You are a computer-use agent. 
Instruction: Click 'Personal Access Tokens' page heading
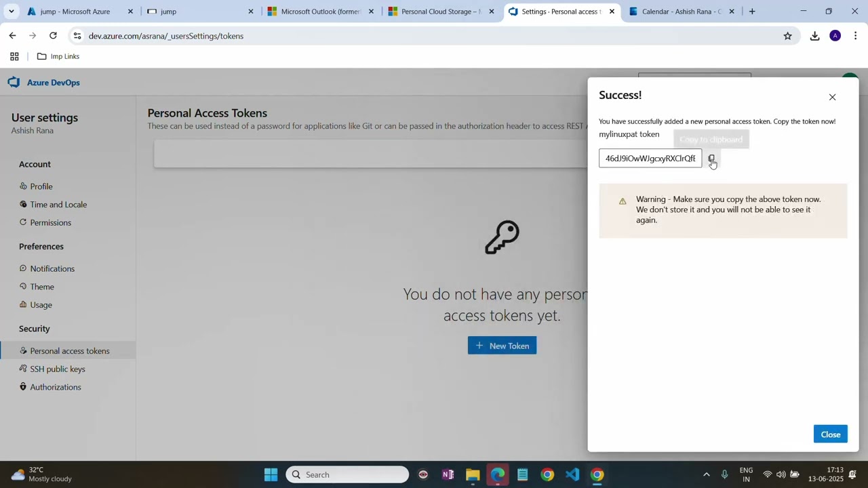pyautogui.click(x=208, y=113)
